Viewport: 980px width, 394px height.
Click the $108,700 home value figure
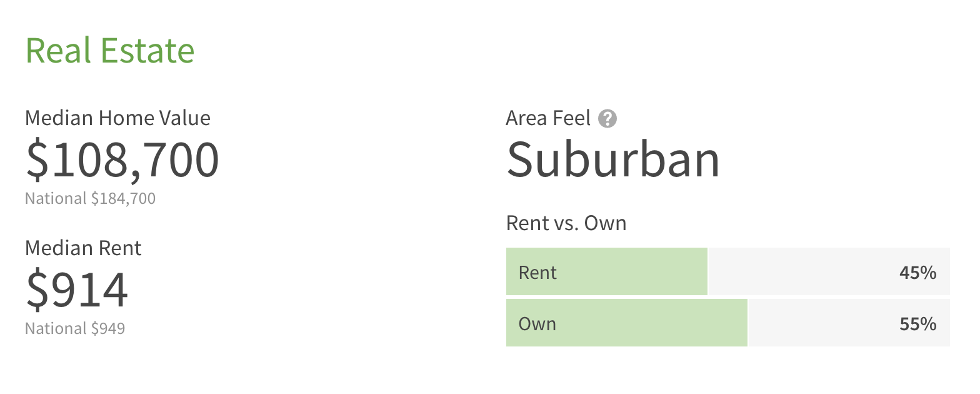pos(122,160)
